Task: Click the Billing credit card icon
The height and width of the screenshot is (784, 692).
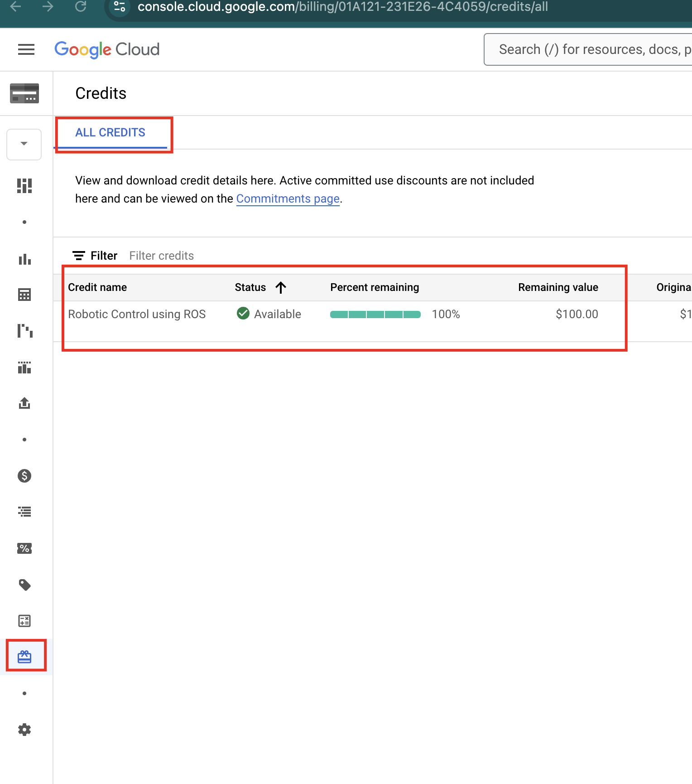Action: (24, 93)
